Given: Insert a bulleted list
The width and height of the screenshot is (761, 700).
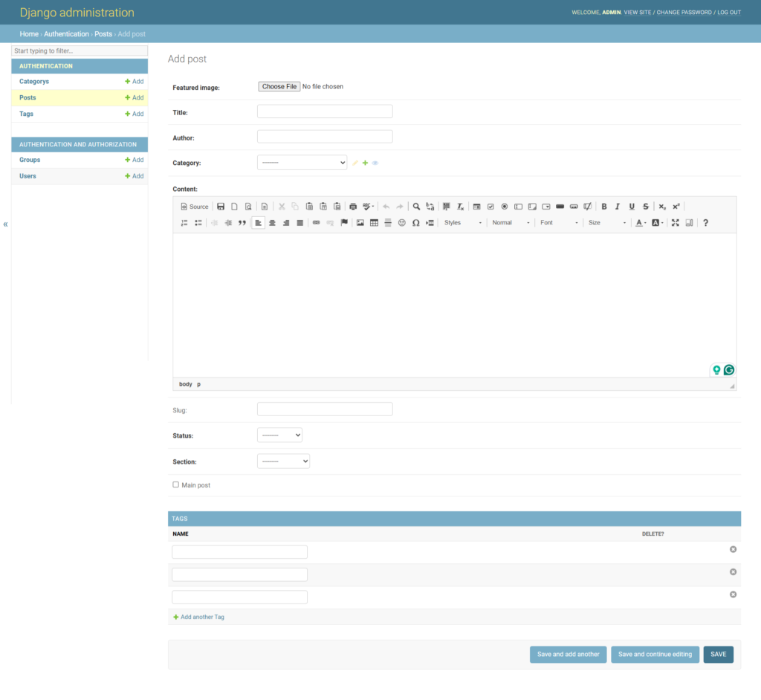Looking at the screenshot, I should (x=198, y=223).
